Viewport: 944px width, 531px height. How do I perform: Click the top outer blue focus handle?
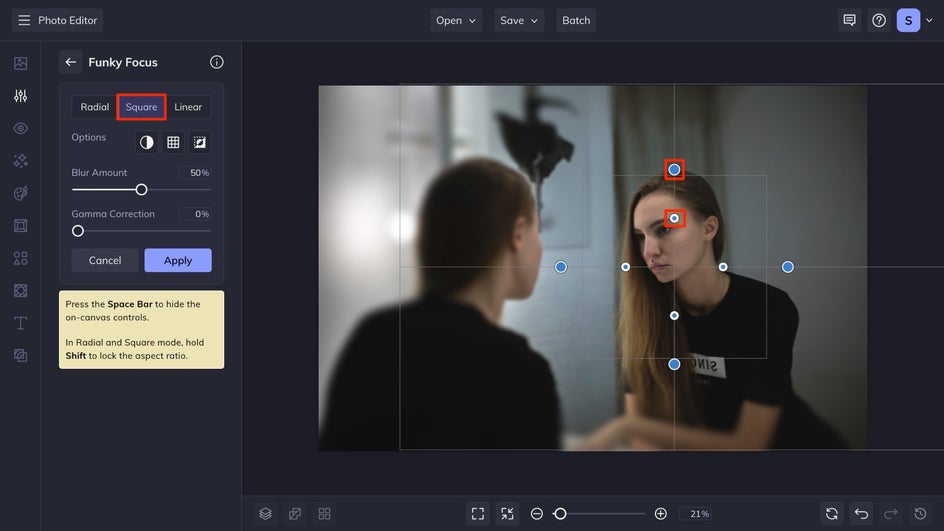(x=674, y=170)
